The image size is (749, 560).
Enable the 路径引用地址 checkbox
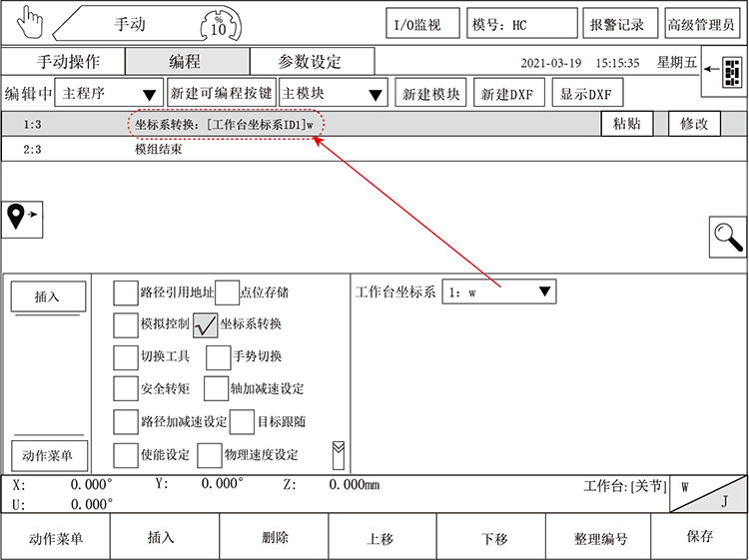(125, 292)
